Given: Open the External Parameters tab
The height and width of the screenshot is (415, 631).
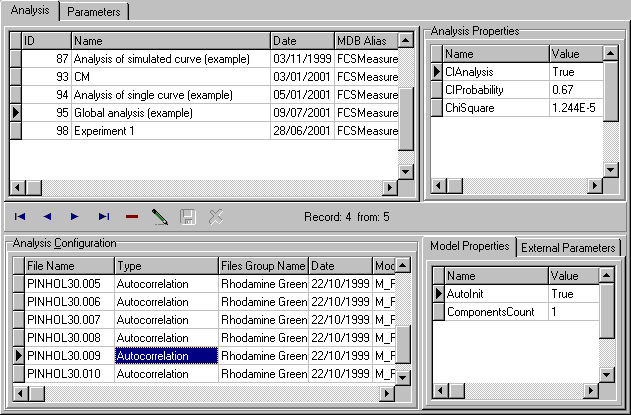Looking at the screenshot, I should click(568, 247).
